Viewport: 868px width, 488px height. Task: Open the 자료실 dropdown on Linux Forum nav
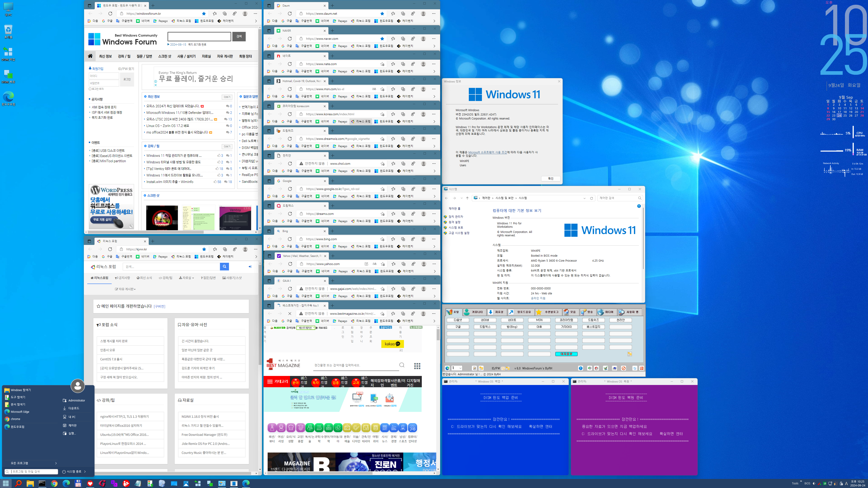pos(186,278)
